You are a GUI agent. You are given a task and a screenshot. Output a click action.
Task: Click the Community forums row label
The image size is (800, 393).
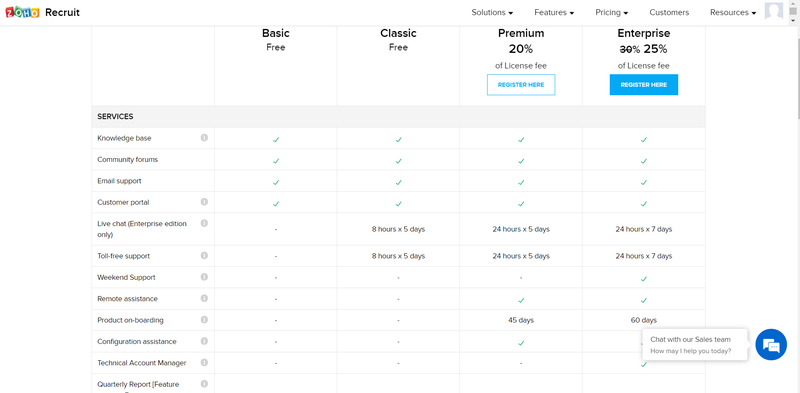[x=128, y=159]
